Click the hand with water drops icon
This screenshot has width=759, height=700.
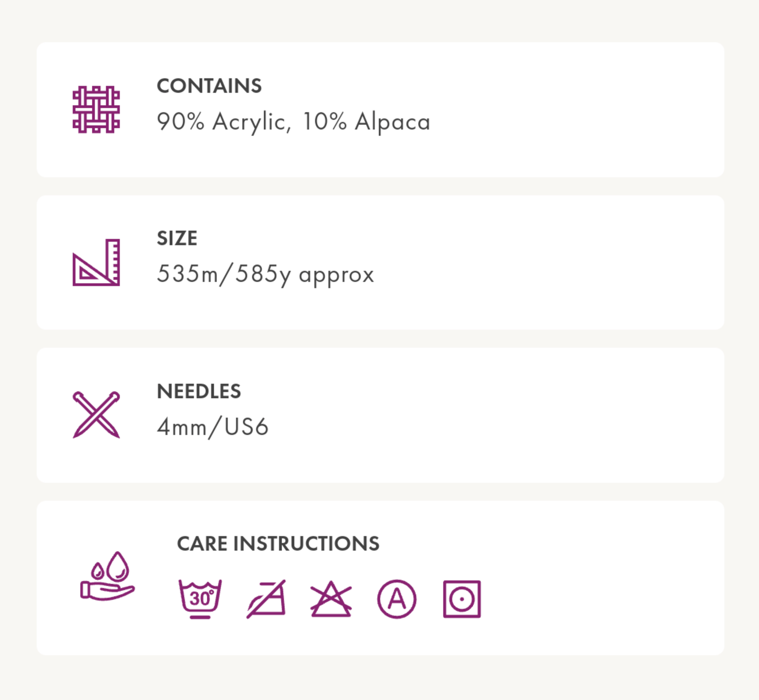click(x=108, y=576)
